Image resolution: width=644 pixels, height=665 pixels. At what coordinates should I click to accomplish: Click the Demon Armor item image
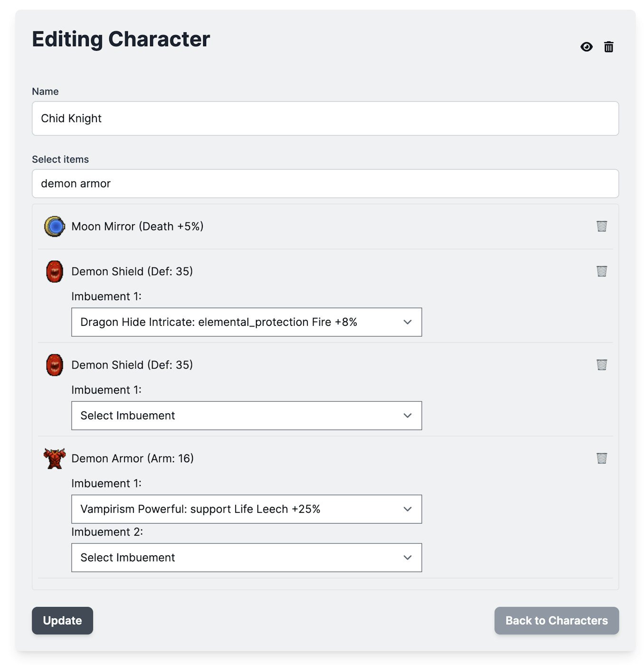click(x=55, y=458)
